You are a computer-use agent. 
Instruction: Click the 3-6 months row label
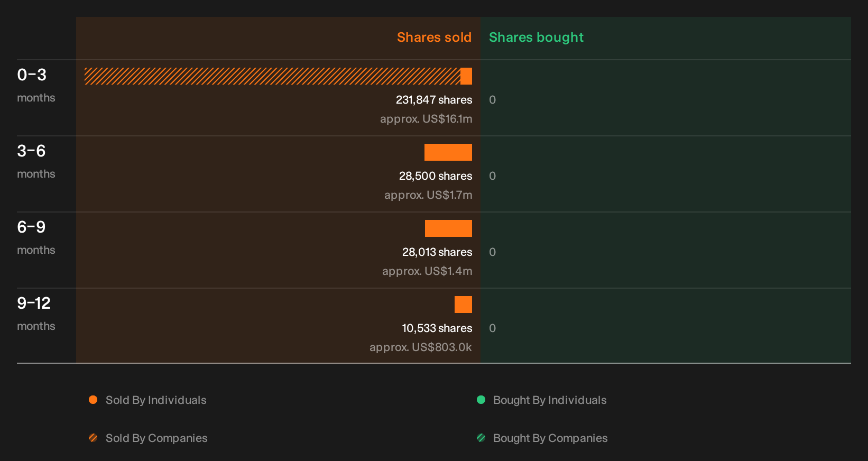(36, 161)
